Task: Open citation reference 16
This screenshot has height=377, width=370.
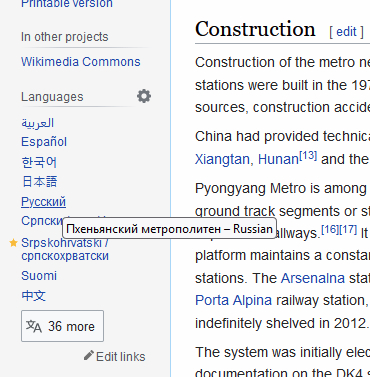Action: (x=330, y=229)
